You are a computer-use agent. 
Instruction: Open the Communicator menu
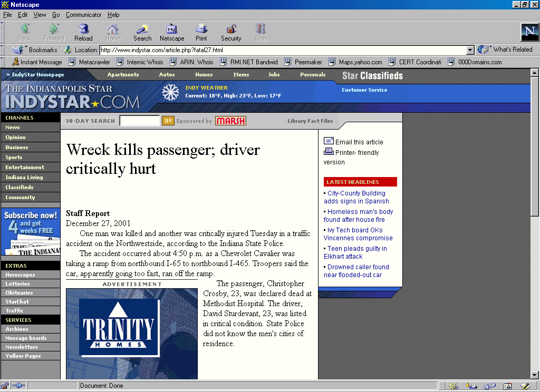click(x=84, y=15)
